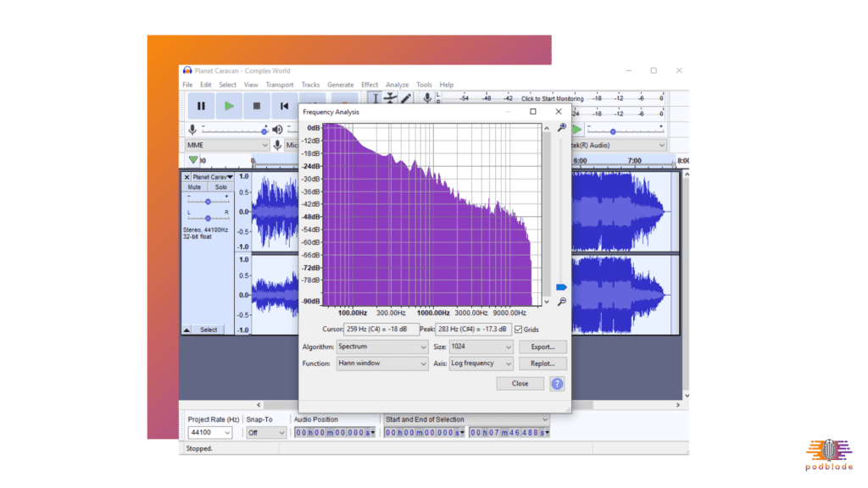Click scroll-up arrow of frequency plot scrollbar
Image resolution: width=868 pixels, height=488 pixels.
(547, 129)
